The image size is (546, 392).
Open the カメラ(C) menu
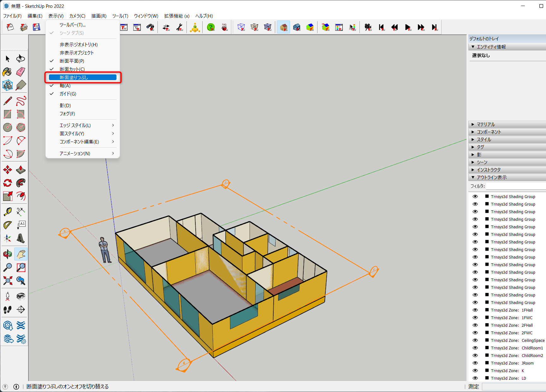[x=77, y=16]
